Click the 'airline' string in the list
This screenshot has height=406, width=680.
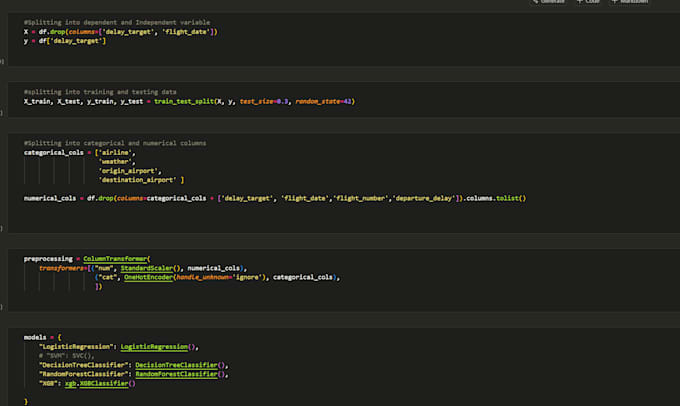(115, 153)
